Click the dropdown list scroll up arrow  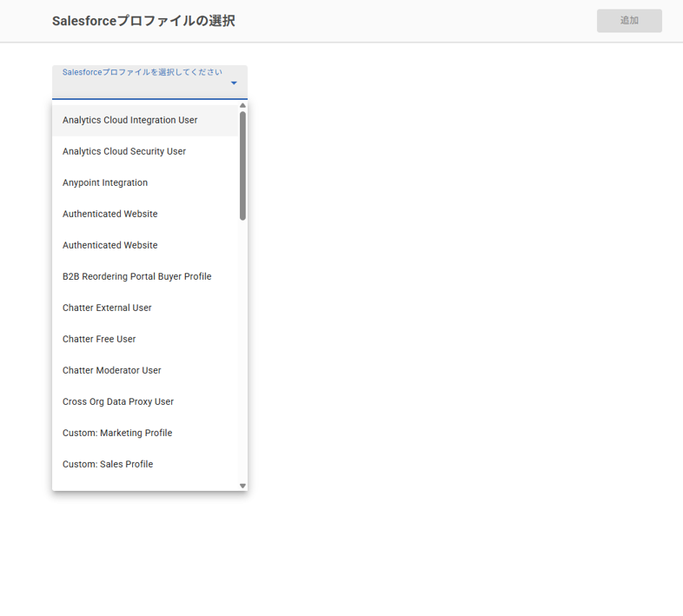click(x=242, y=105)
